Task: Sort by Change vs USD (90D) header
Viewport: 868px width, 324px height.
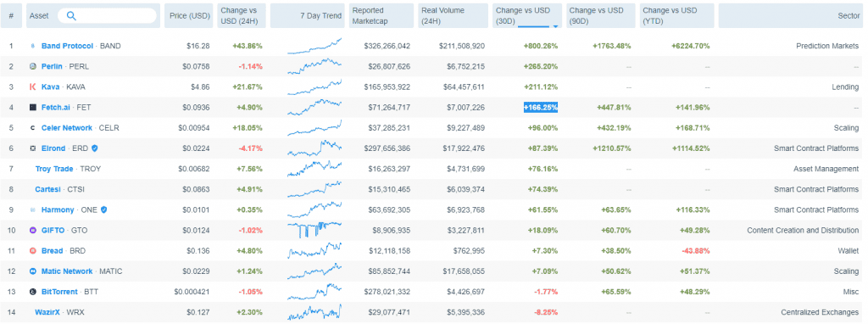Action: (601, 15)
